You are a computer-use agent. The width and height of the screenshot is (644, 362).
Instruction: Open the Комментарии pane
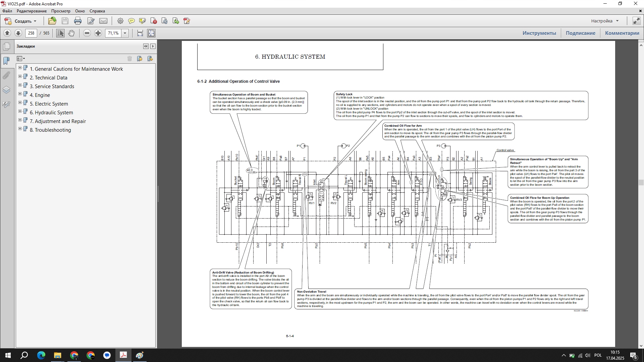pyautogui.click(x=622, y=33)
